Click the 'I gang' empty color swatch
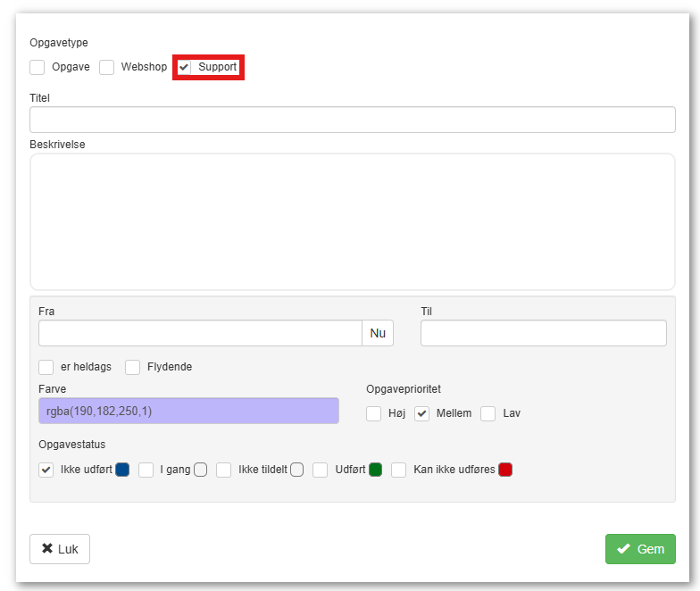The width and height of the screenshot is (700, 591). [x=200, y=470]
